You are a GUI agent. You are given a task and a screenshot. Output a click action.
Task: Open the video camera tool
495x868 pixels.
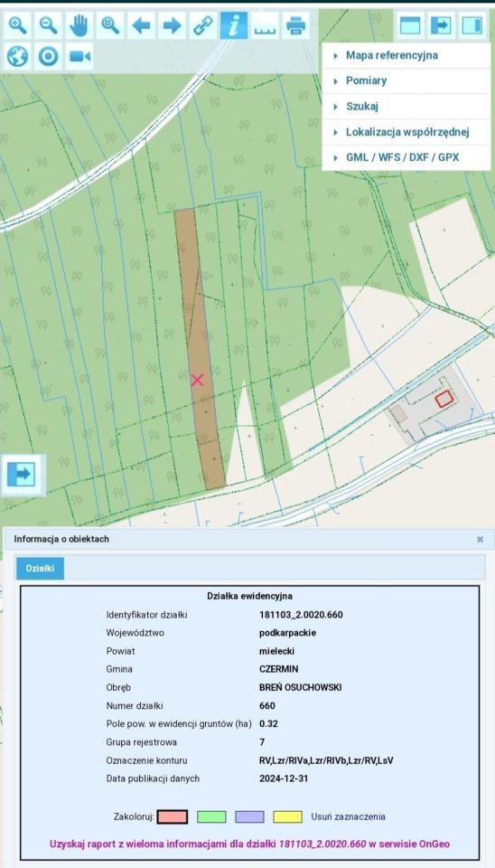click(79, 56)
